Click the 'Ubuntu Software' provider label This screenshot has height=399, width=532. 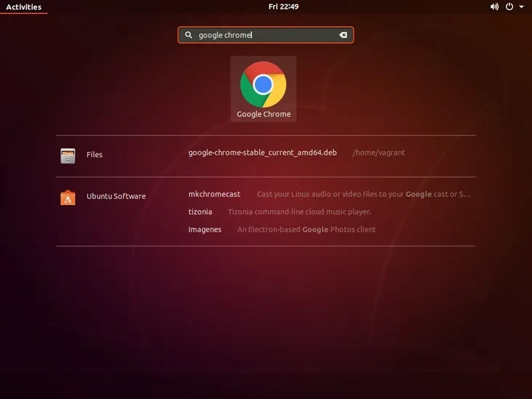[x=116, y=196]
